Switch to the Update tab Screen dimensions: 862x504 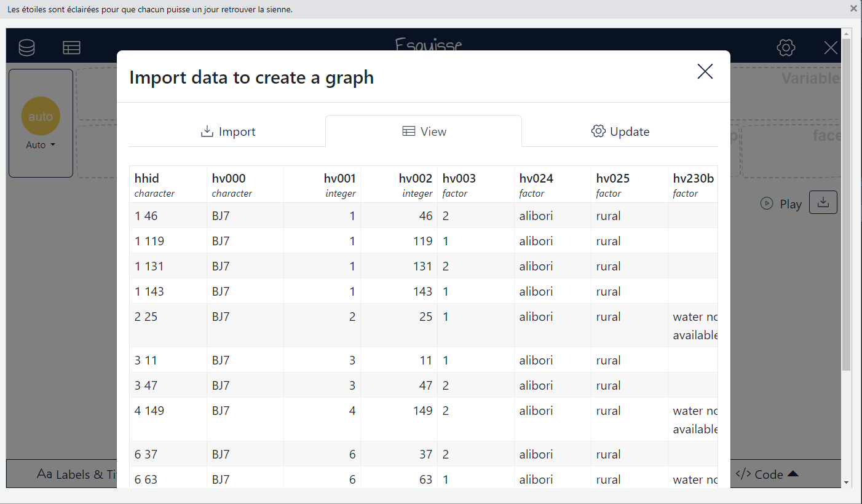click(x=620, y=132)
